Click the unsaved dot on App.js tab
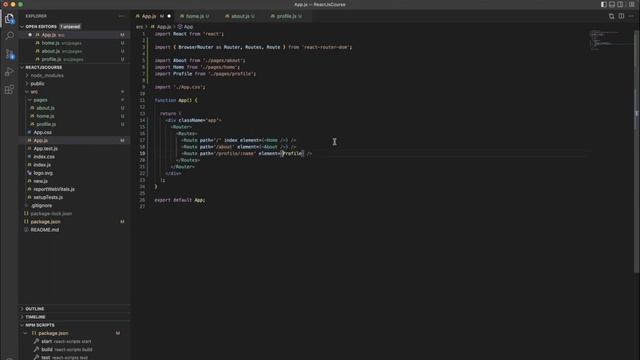640x360 pixels. (169, 16)
